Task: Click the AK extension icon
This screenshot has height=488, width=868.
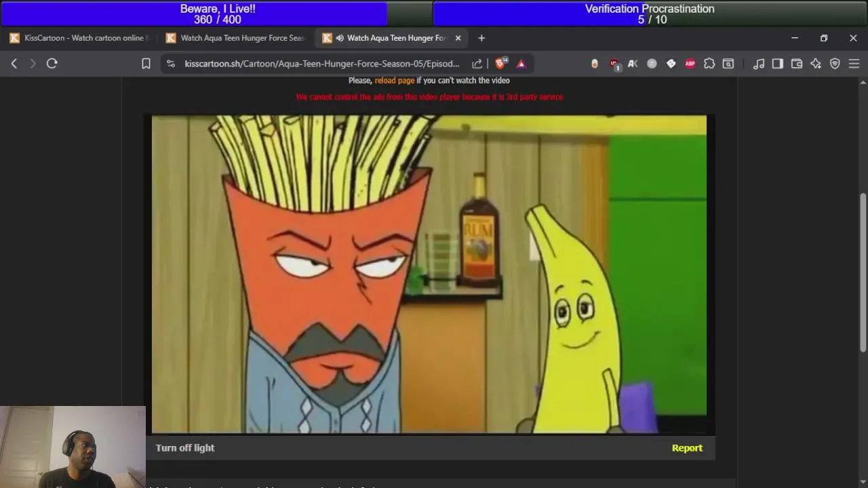Action: [x=633, y=64]
